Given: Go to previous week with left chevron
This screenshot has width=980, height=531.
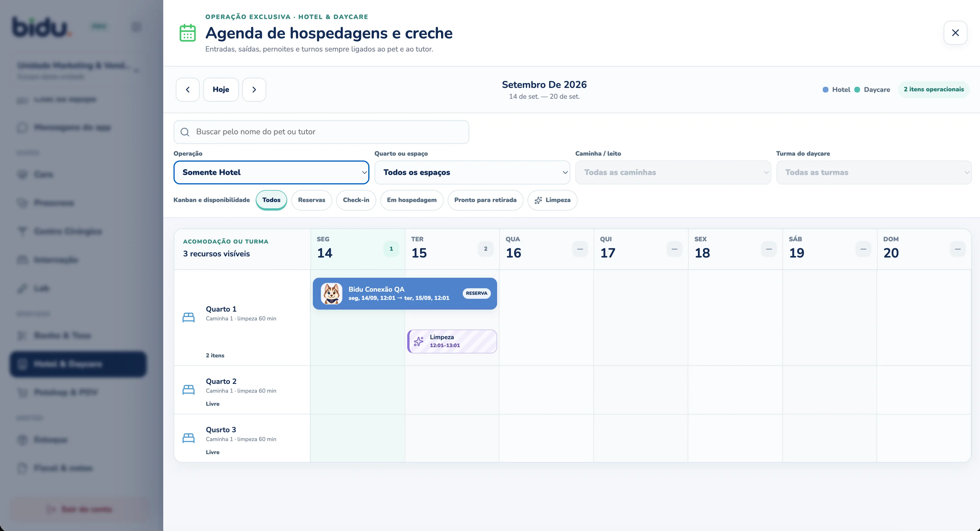Looking at the screenshot, I should (x=188, y=89).
